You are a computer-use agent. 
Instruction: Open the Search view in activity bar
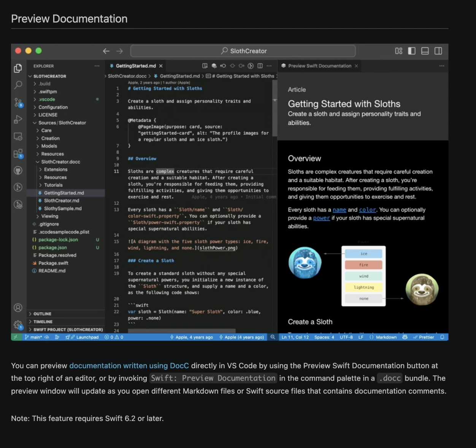point(18,85)
